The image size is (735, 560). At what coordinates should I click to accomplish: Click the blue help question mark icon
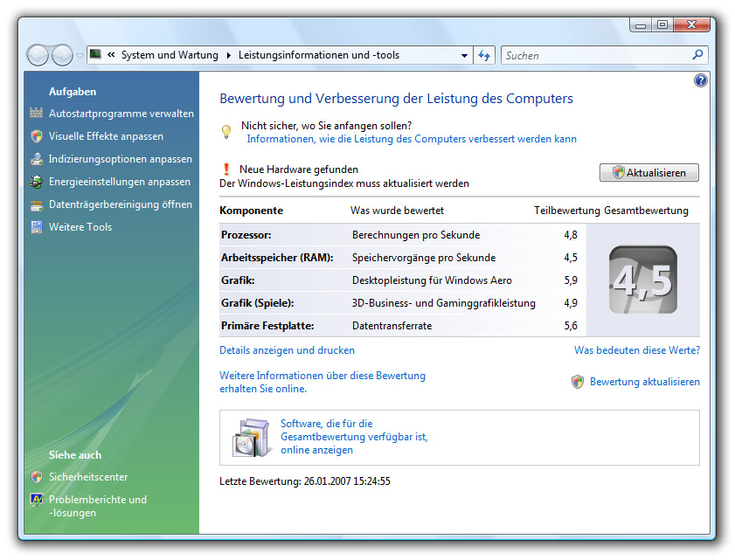pos(700,80)
